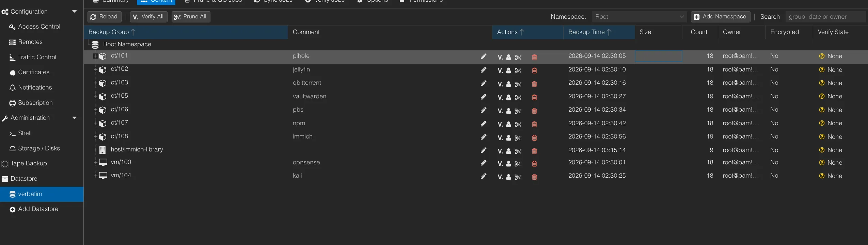Verify the ct/102 jellyfin backup group
The image size is (868, 245).
pos(500,71)
